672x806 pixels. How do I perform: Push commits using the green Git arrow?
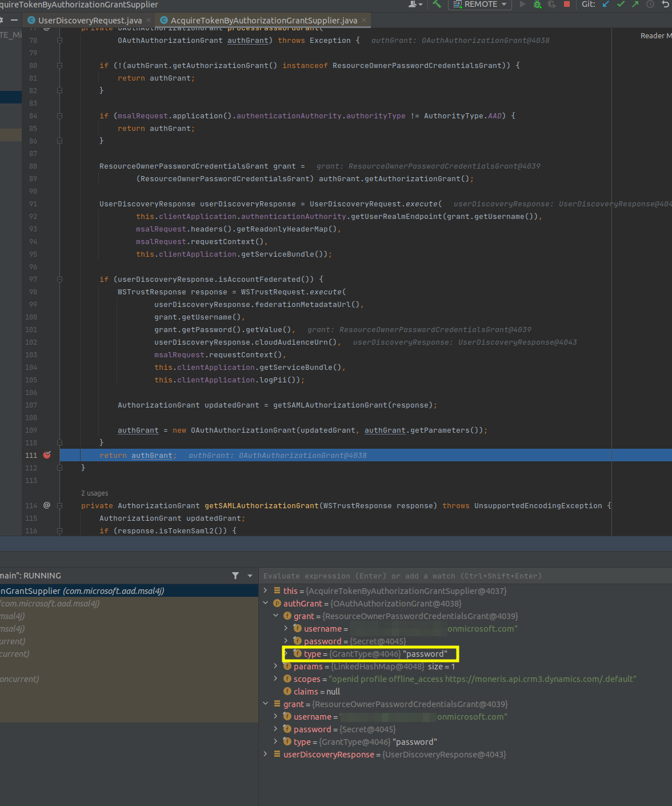[x=635, y=5]
